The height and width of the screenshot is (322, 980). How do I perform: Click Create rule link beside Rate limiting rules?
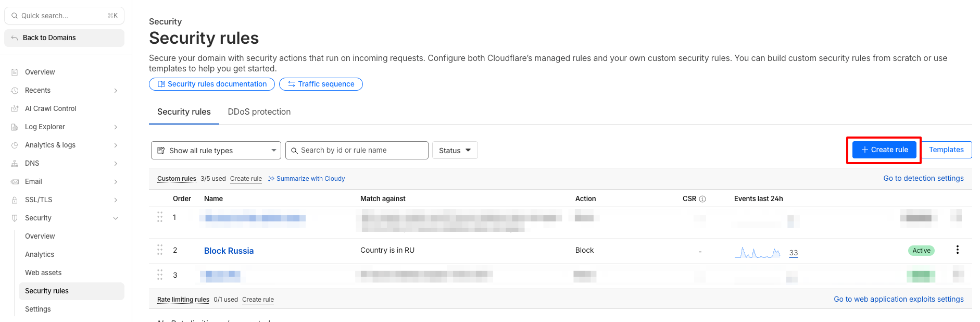point(258,300)
